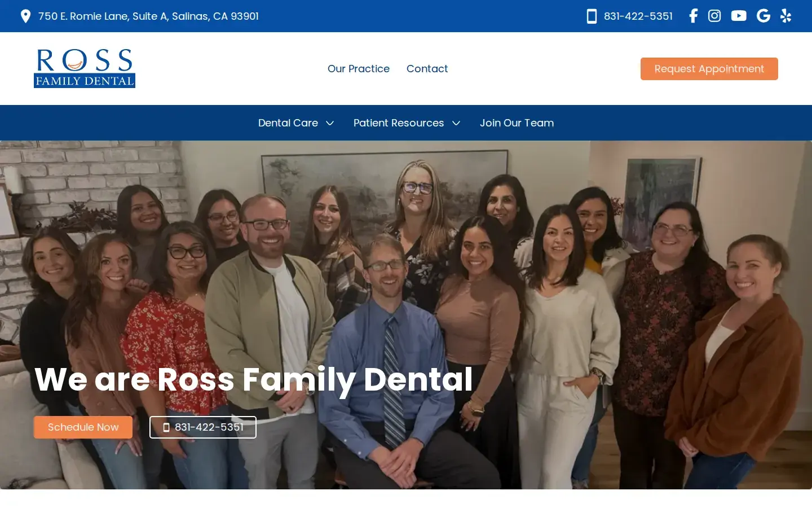Screen dimensions: 812x508
Task: Click the phone icon in top bar
Action: click(x=592, y=16)
